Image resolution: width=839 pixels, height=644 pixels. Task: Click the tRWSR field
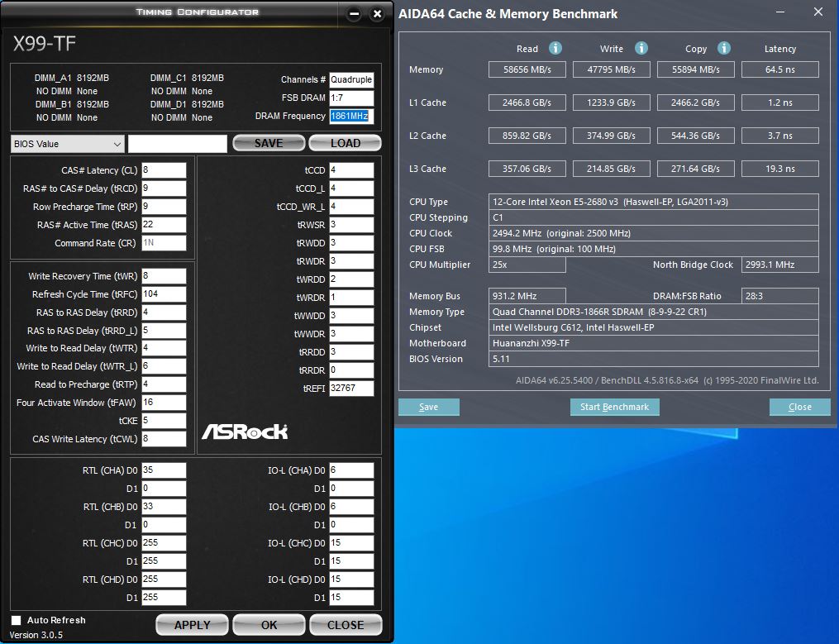tap(351, 225)
